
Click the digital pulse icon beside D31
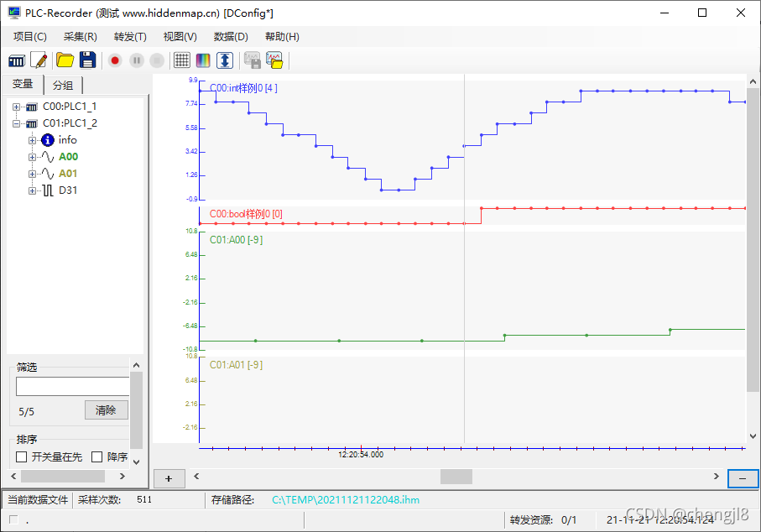48,190
